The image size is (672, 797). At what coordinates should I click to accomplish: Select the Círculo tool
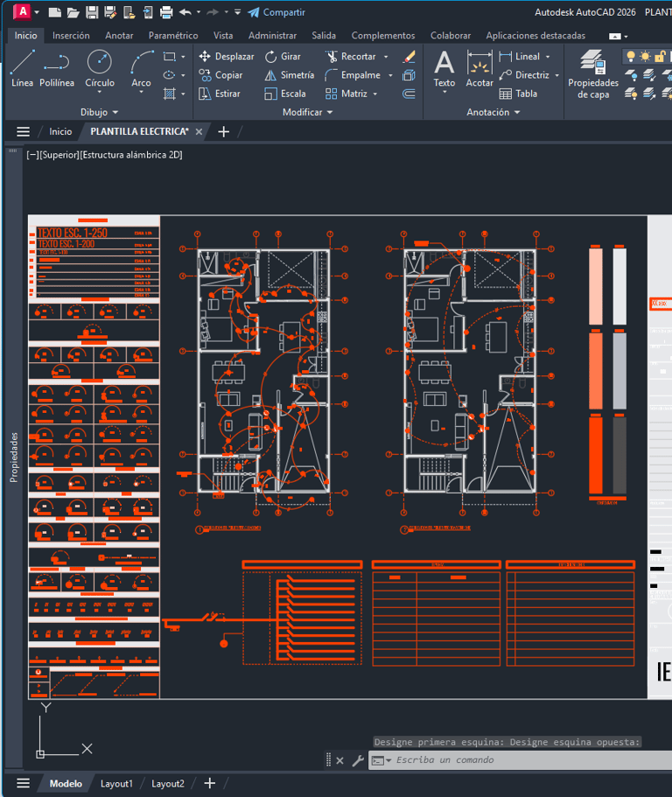point(100,69)
